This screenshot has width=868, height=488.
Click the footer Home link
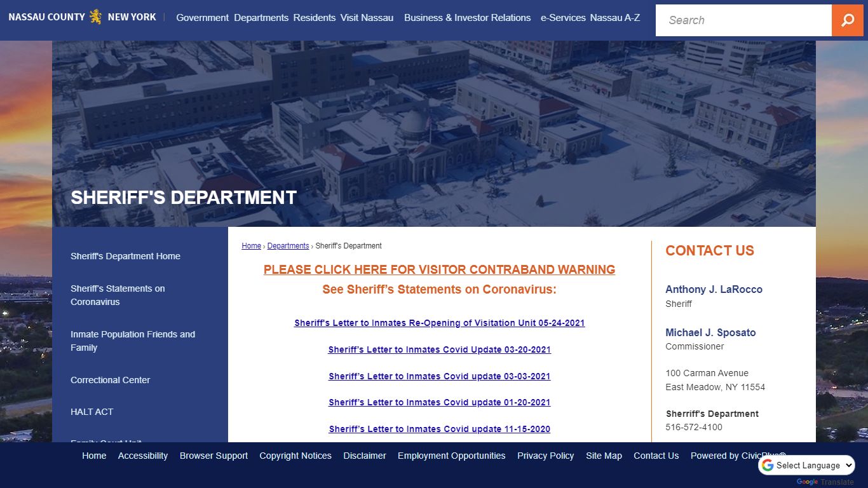tap(94, 456)
